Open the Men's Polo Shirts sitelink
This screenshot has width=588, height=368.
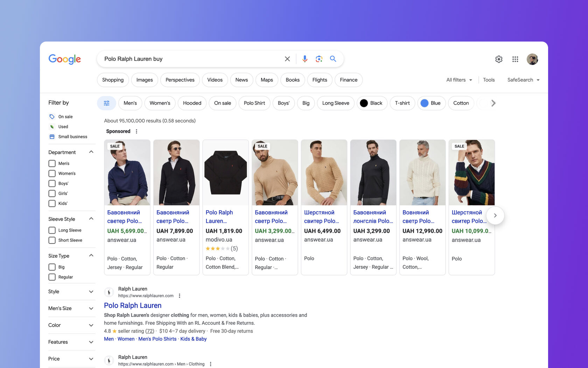click(157, 339)
